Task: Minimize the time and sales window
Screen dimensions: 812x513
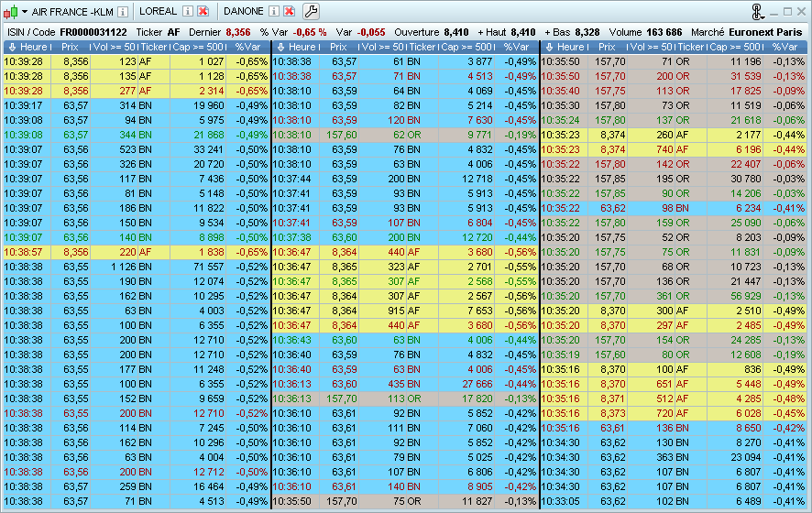Action: 774,13
